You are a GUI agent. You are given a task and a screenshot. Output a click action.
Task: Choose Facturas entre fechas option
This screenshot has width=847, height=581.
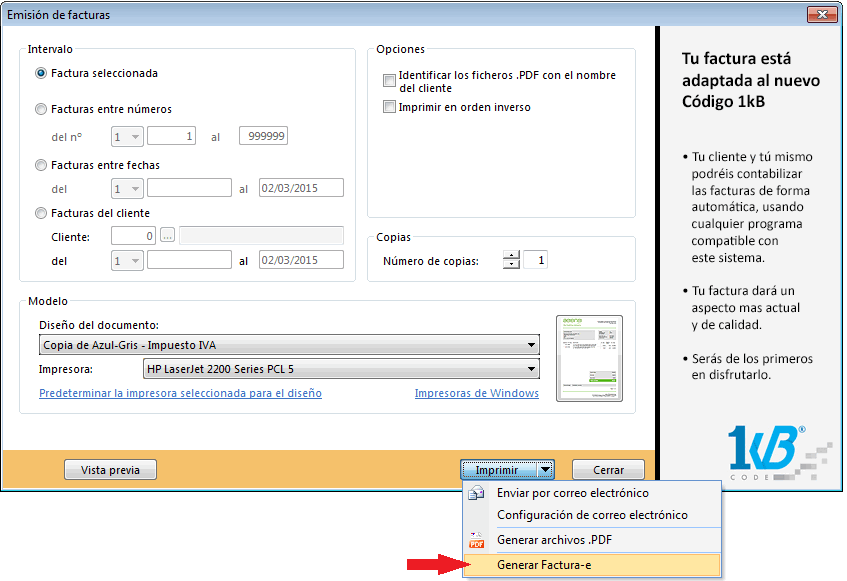[41, 165]
